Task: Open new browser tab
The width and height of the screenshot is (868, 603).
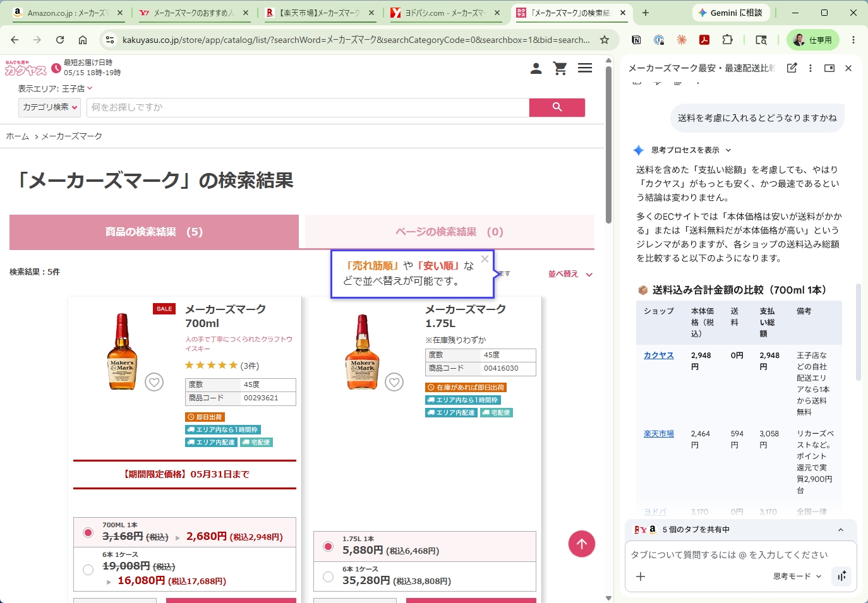Action: point(646,13)
